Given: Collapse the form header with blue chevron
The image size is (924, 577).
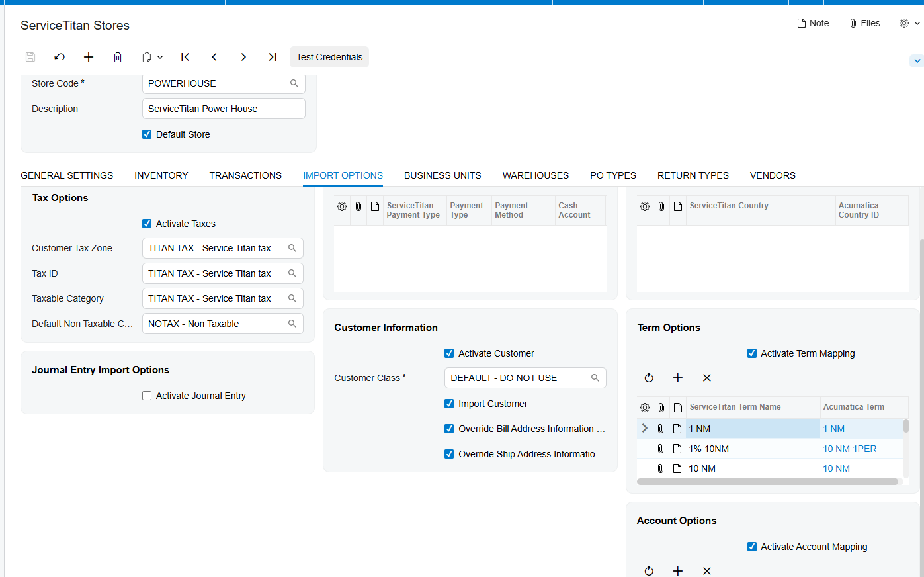Looking at the screenshot, I should click(x=917, y=61).
